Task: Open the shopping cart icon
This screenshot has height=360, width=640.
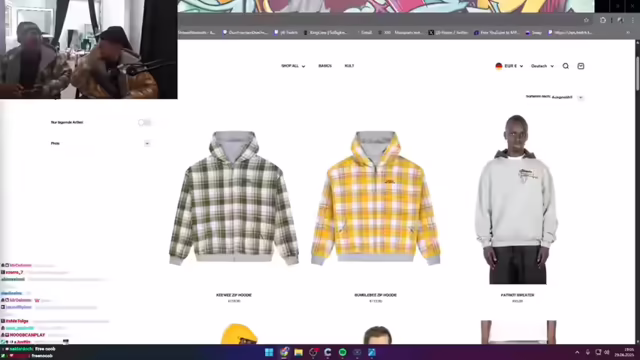Action: [x=581, y=66]
